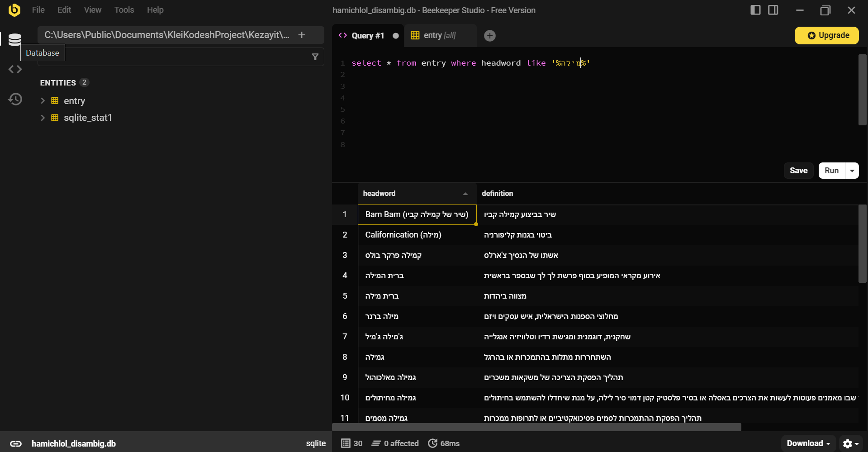Open the Run button dropdown arrow
This screenshot has height=452, width=868.
(852, 171)
